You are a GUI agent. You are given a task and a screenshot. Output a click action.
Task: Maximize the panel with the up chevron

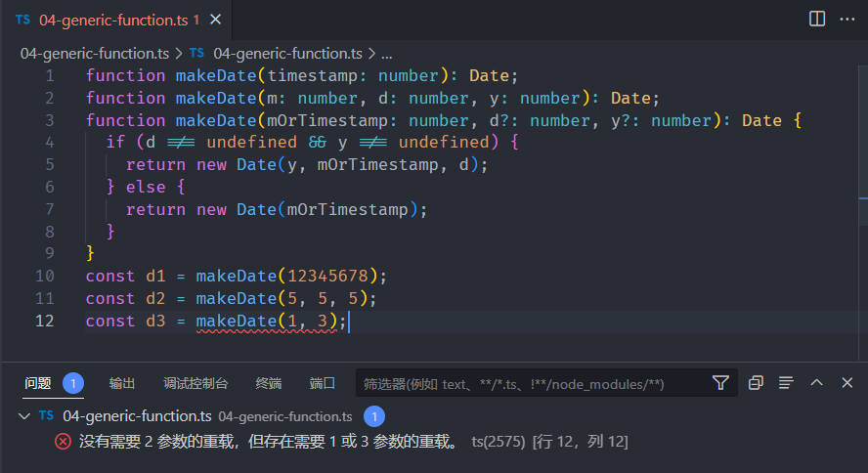coord(816,383)
